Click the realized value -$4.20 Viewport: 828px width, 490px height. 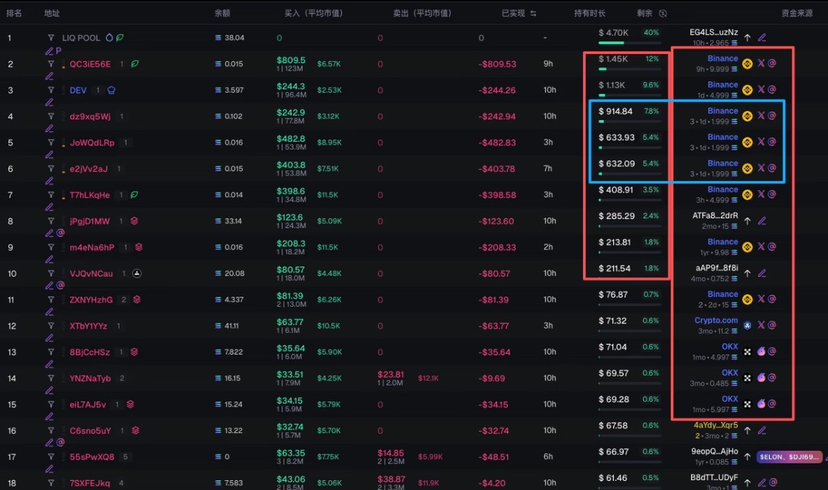[492, 483]
